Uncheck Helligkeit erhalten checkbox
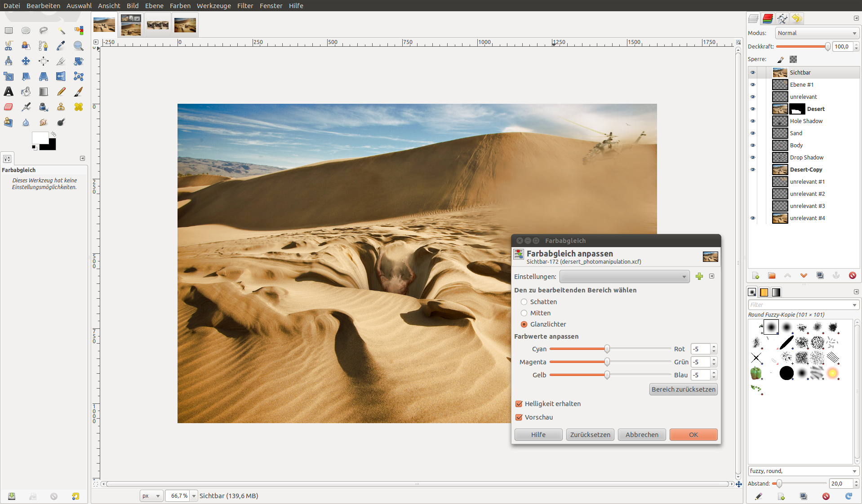The height and width of the screenshot is (504, 862). (x=519, y=404)
